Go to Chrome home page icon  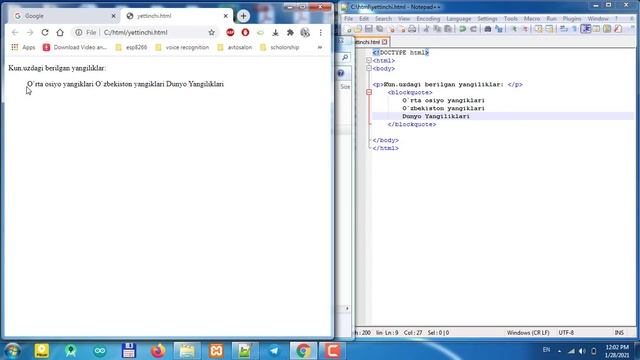[60, 32]
